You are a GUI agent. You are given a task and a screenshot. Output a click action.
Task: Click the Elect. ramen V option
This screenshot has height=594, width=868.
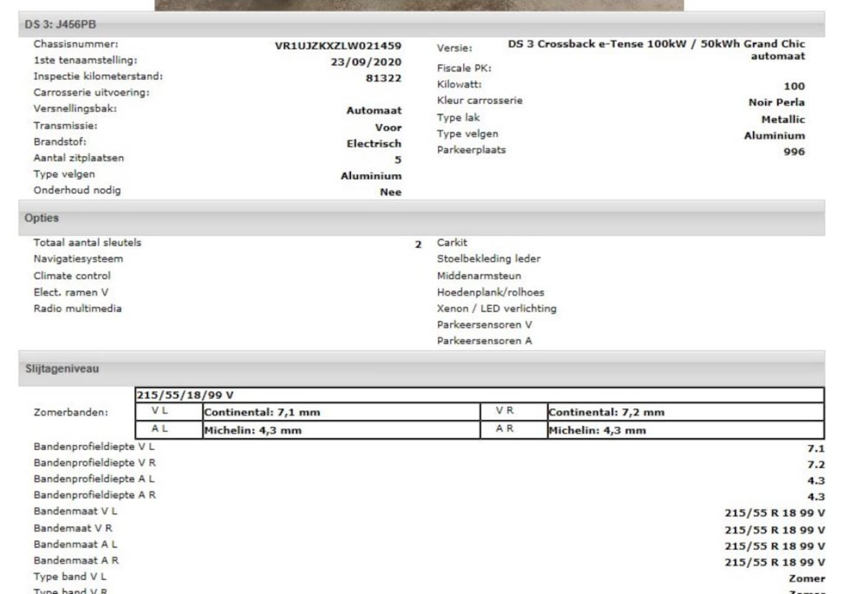pyautogui.click(x=71, y=292)
